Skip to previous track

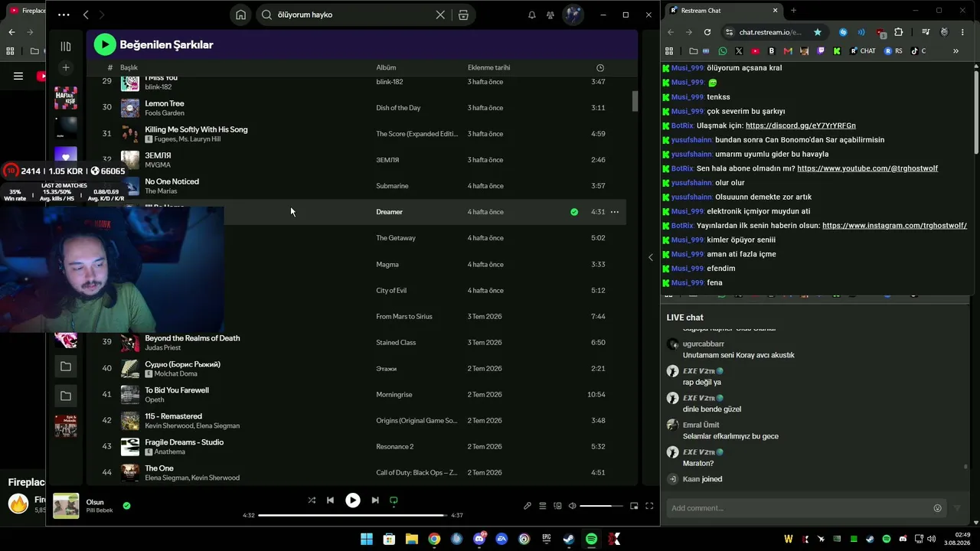[330, 500]
